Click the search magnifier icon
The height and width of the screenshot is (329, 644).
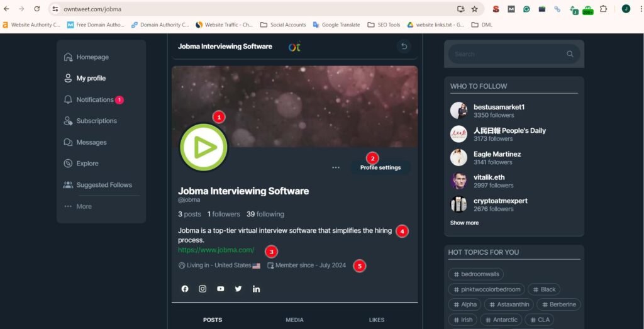(x=570, y=54)
